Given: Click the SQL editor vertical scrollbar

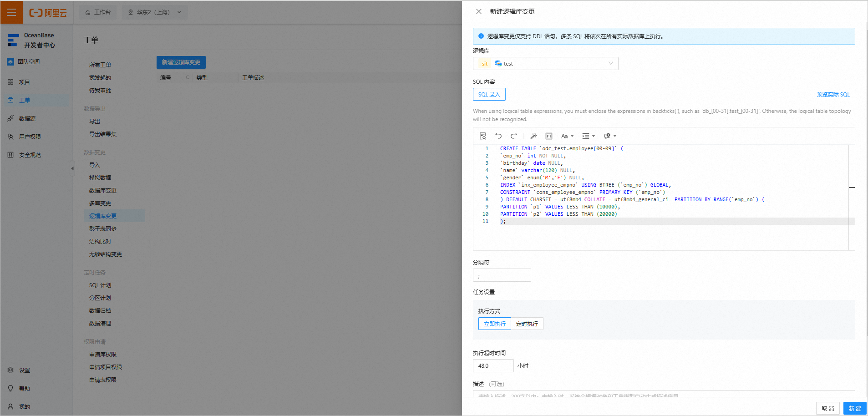Looking at the screenshot, I should pos(852,198).
